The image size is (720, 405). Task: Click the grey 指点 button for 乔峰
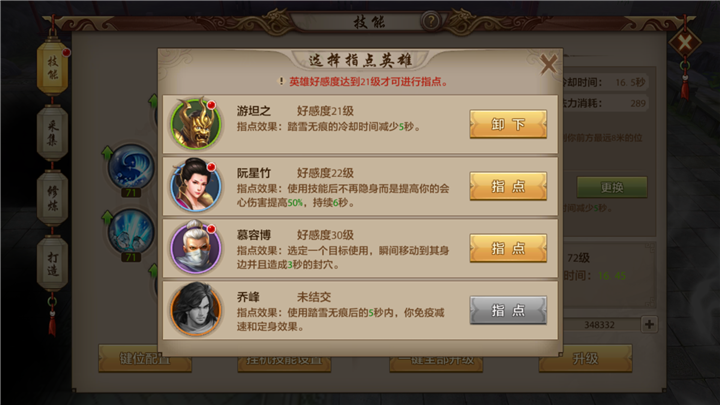[508, 310]
